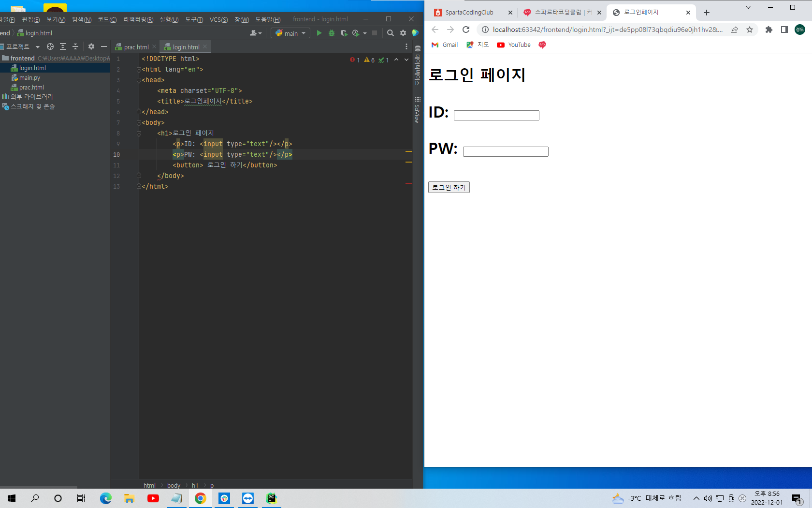Click the body breadcrumb at editor bottom
This screenshot has height=508, width=812.
(x=174, y=485)
